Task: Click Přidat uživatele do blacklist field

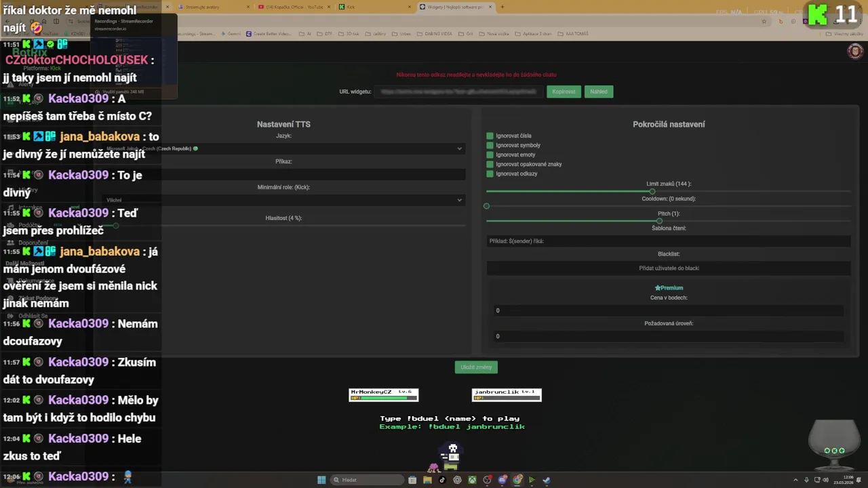Action: pyautogui.click(x=669, y=268)
